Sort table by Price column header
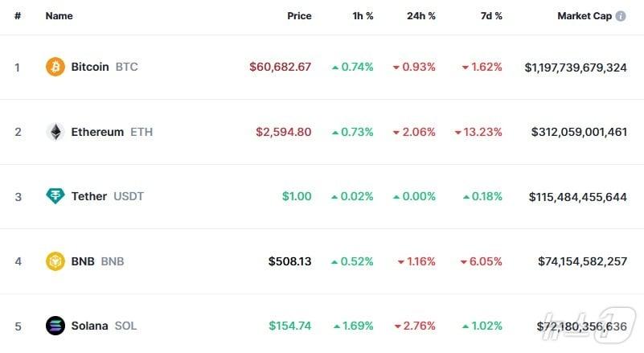This screenshot has height=353, width=644. click(x=299, y=16)
